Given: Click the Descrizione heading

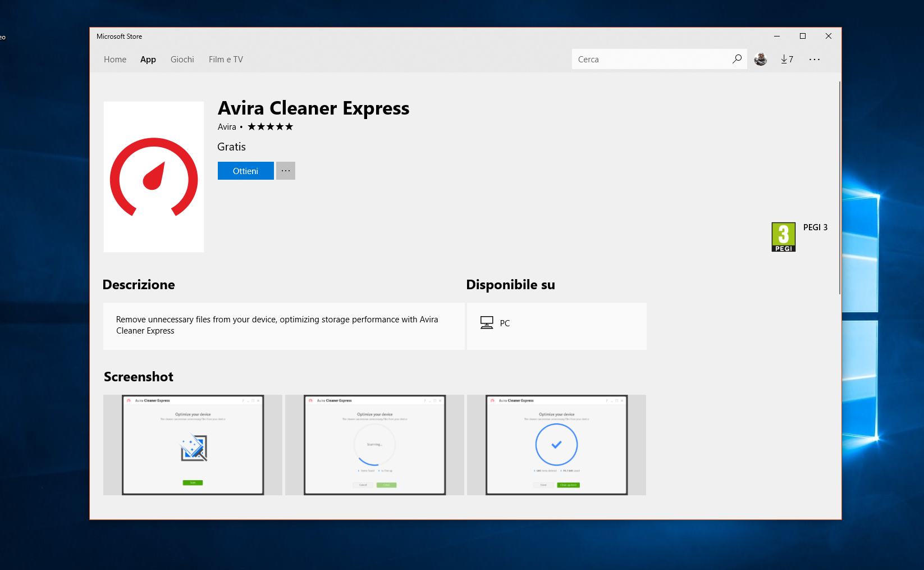Looking at the screenshot, I should click(x=139, y=285).
